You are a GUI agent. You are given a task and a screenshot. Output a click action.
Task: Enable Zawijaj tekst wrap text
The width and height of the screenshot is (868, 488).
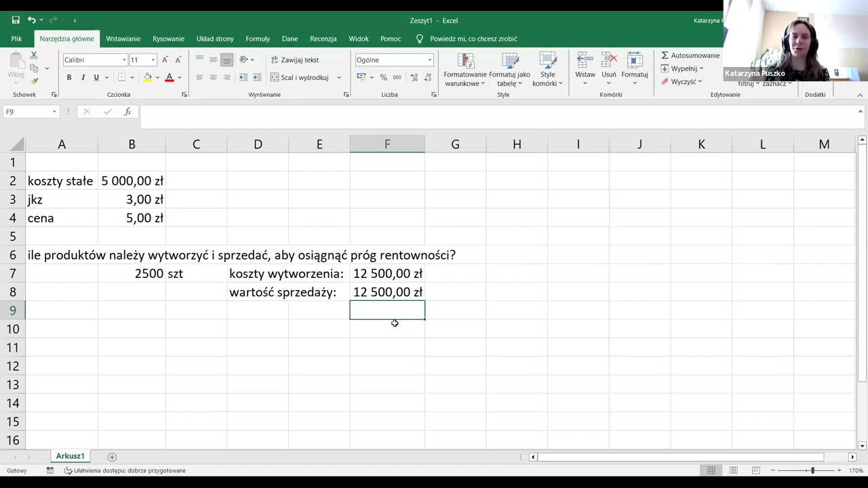coord(295,60)
